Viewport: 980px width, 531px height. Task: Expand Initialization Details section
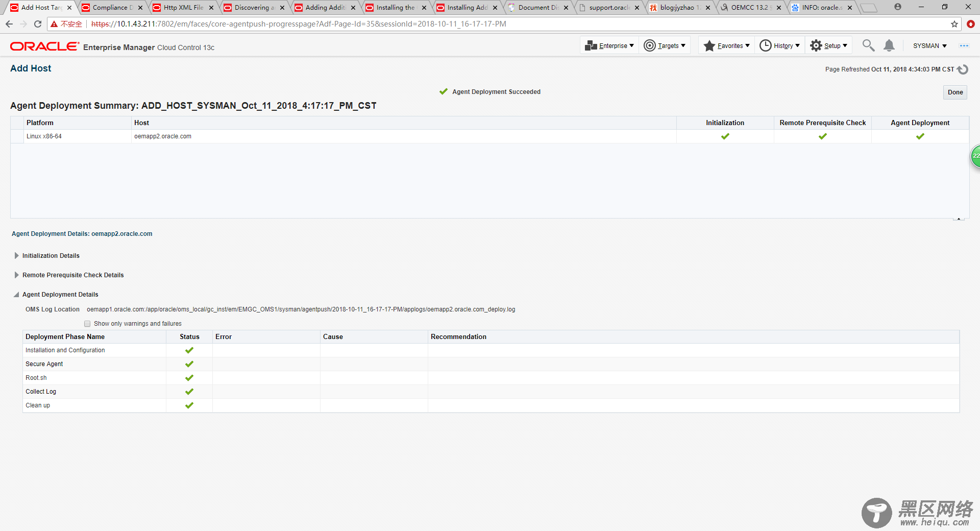17,256
